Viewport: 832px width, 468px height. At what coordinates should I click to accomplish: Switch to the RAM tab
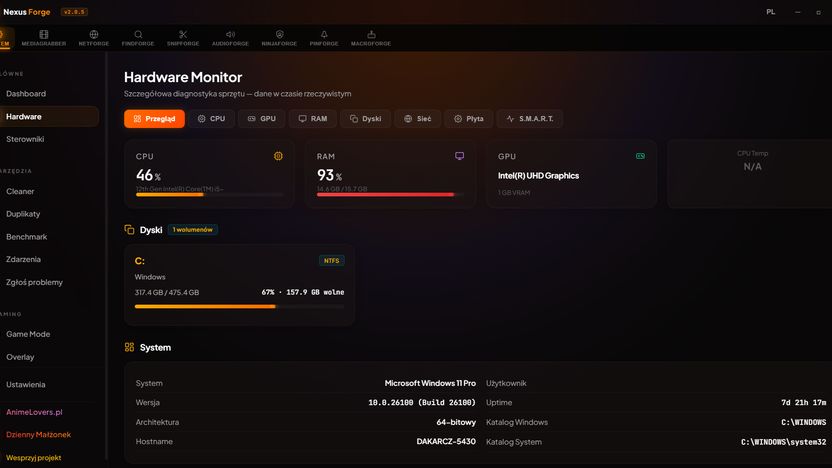(x=313, y=119)
